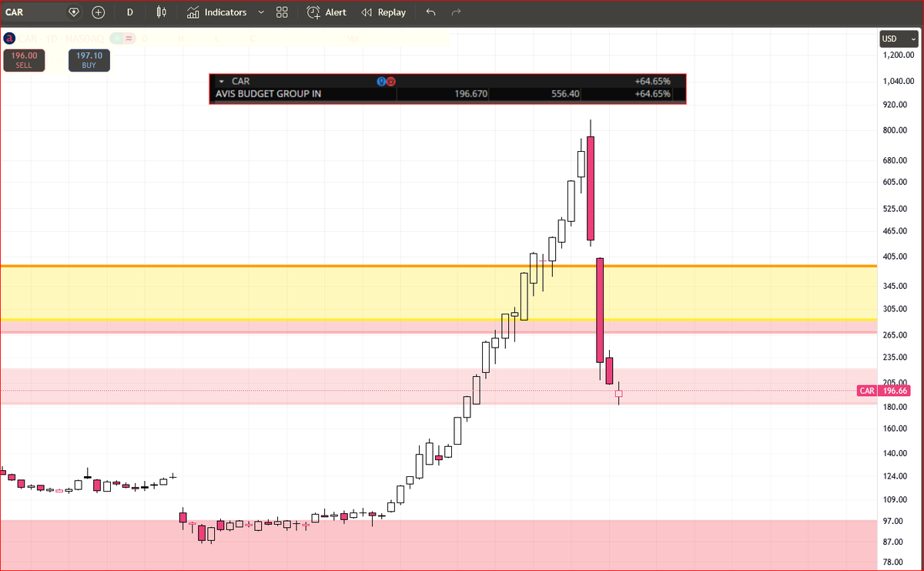Screen dimensions: 924x571
Task: Click the 556.40 value cell
Action: [x=565, y=94]
